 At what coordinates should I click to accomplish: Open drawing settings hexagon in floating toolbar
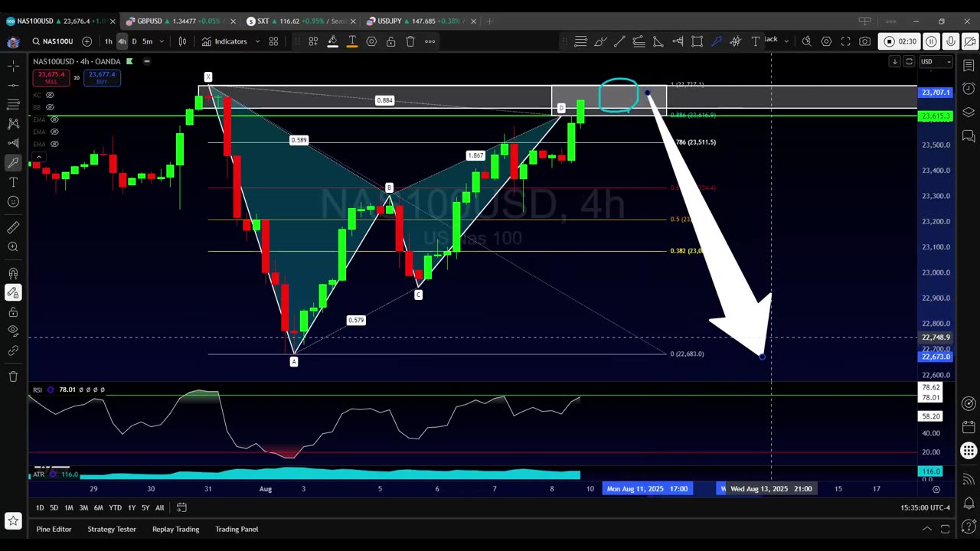click(371, 41)
